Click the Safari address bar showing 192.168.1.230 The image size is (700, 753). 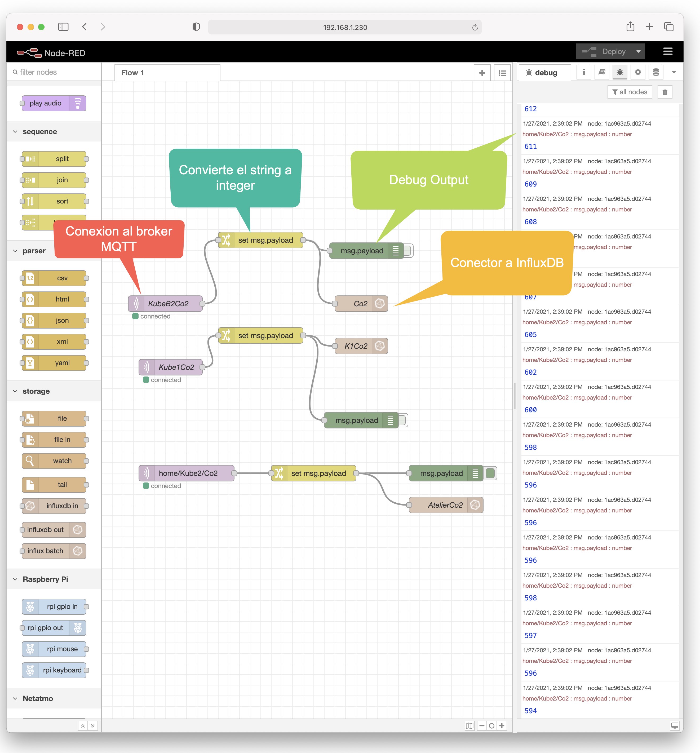pyautogui.click(x=345, y=27)
